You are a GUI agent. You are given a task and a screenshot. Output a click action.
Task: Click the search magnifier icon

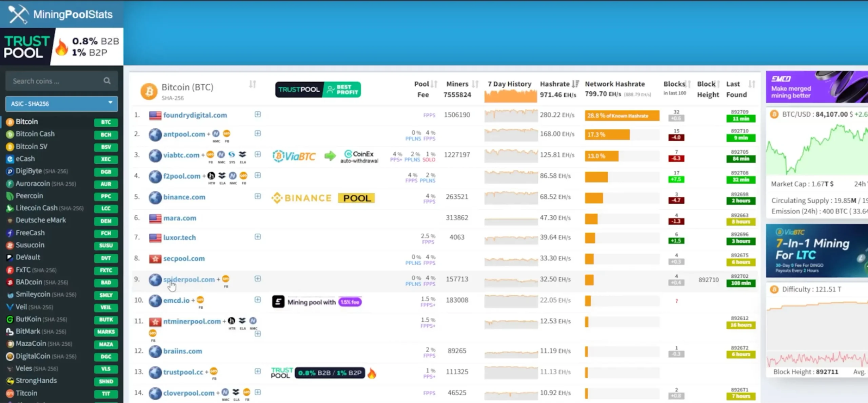tap(107, 81)
